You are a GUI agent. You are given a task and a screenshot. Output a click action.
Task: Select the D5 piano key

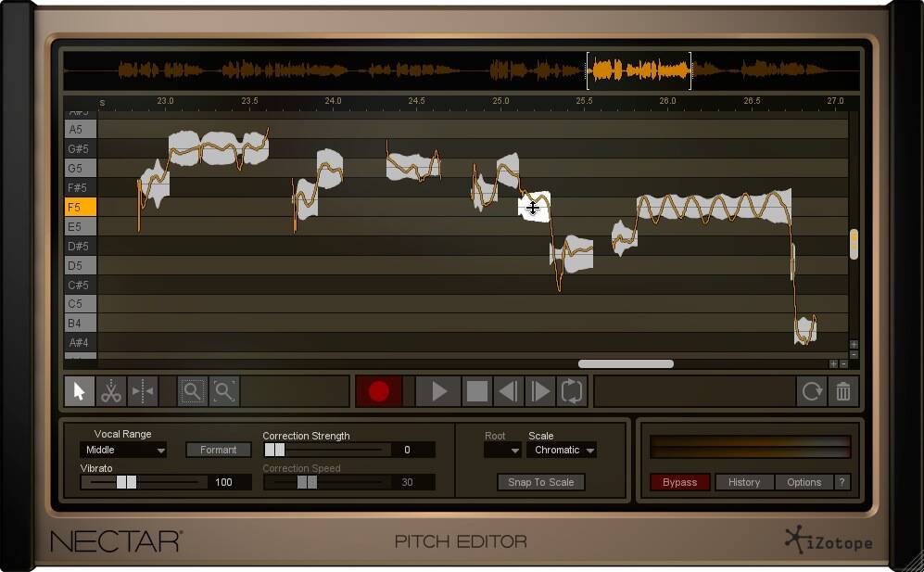(80, 265)
